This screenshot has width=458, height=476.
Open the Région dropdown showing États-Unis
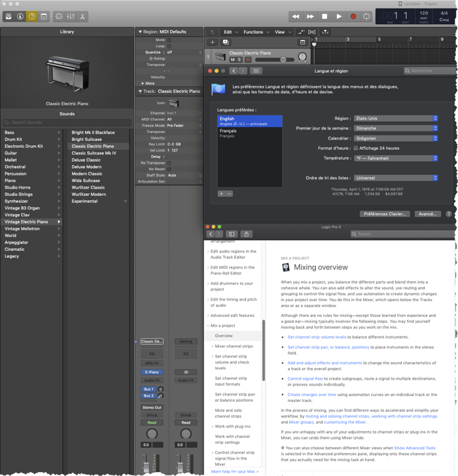coord(395,119)
